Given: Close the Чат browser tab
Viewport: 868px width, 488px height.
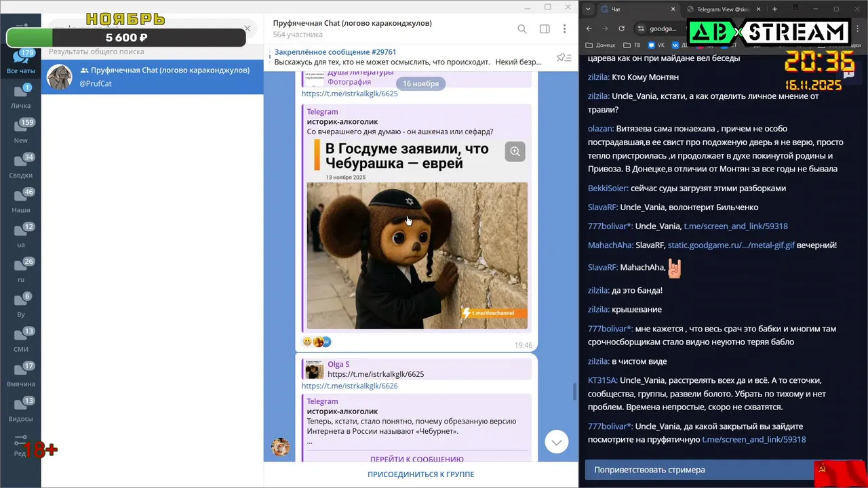Looking at the screenshot, I should pyautogui.click(x=674, y=9).
